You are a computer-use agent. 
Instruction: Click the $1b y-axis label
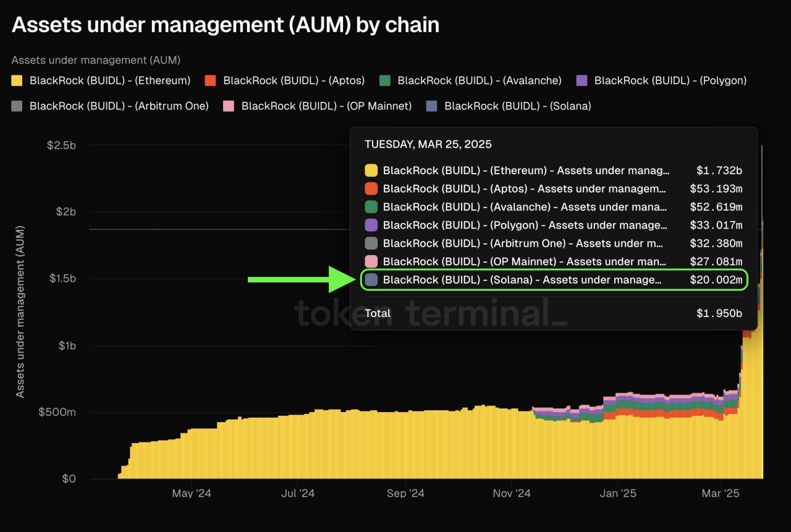pos(67,345)
